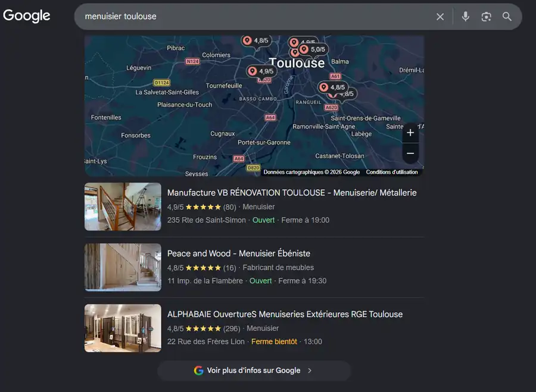The image size is (536, 392).
Task: Click the Cugnaux label on the map
Action: point(223,134)
